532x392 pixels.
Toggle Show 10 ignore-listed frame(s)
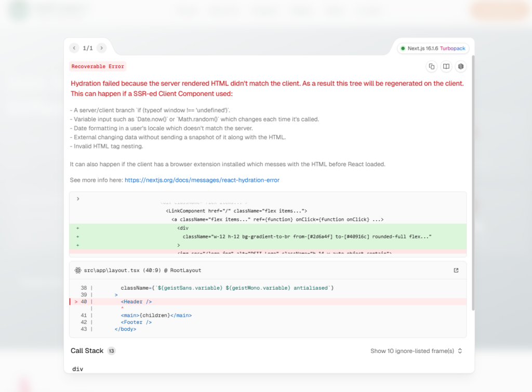click(412, 351)
